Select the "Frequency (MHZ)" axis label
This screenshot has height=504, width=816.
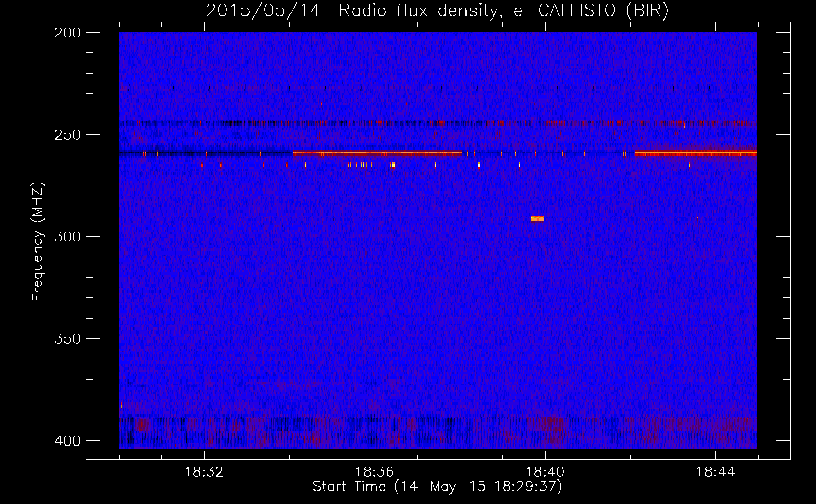point(38,242)
